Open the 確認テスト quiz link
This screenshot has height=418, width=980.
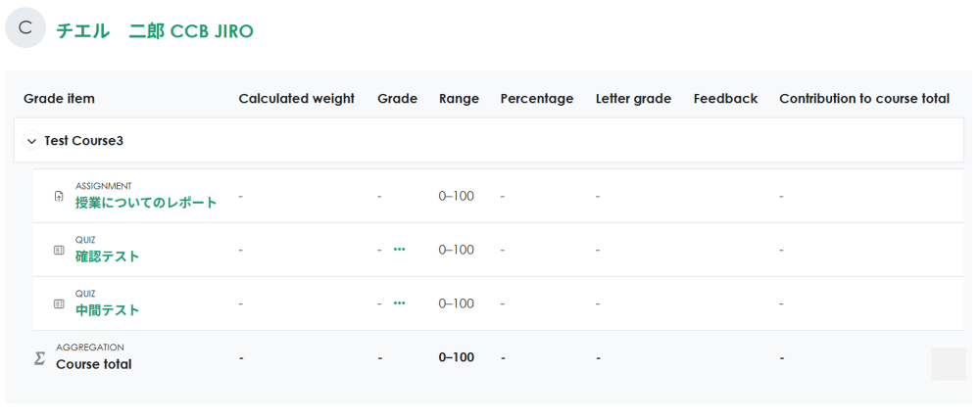[108, 256]
